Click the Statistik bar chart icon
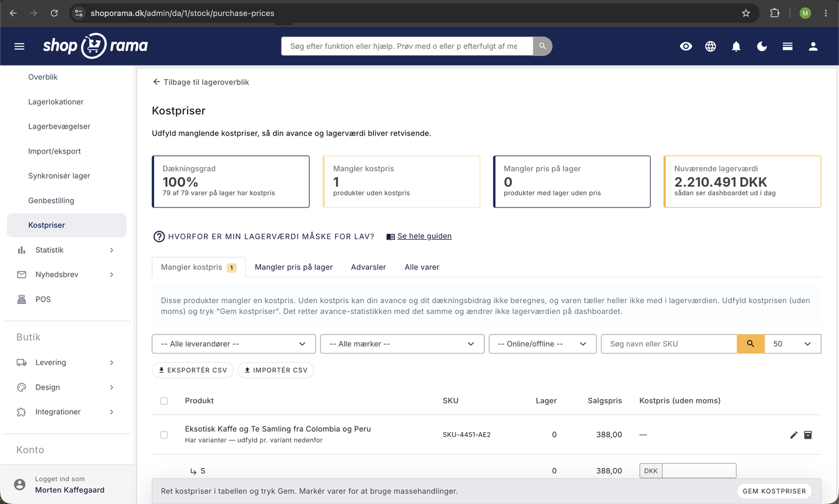 pyautogui.click(x=22, y=250)
